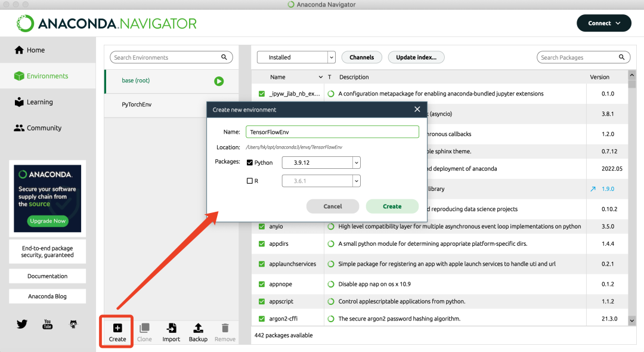Click the Clone environment icon
The height and width of the screenshot is (352, 644).
144,328
